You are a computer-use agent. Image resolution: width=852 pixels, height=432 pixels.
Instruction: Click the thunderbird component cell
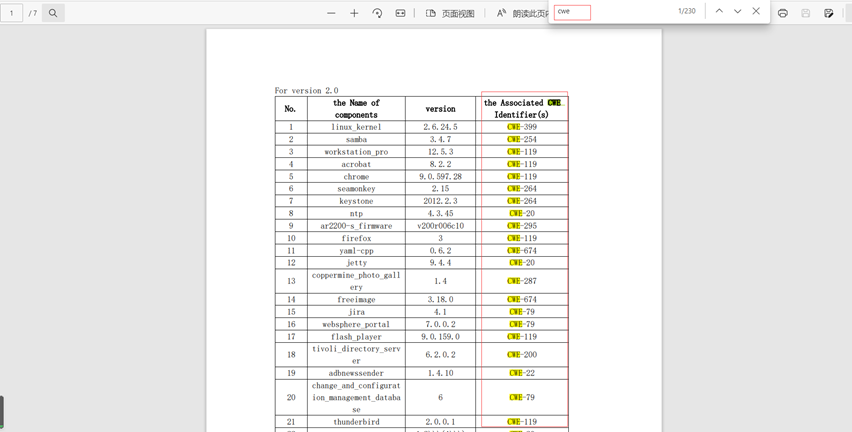pos(356,422)
